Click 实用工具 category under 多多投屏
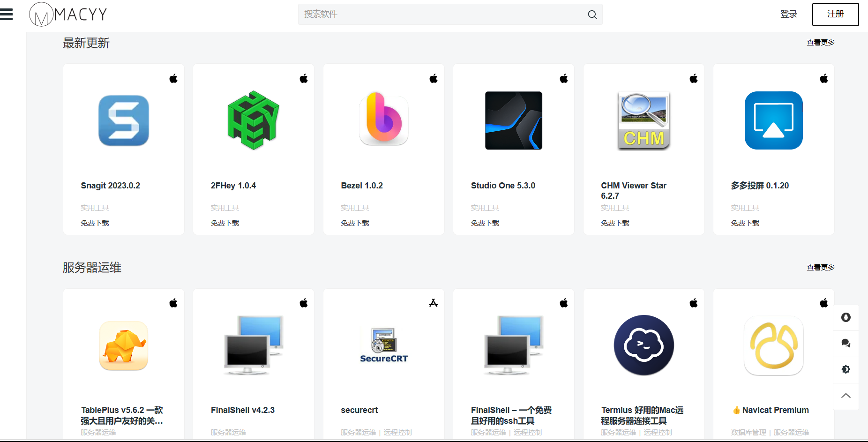Image resolution: width=868 pixels, height=442 pixels. (745, 208)
